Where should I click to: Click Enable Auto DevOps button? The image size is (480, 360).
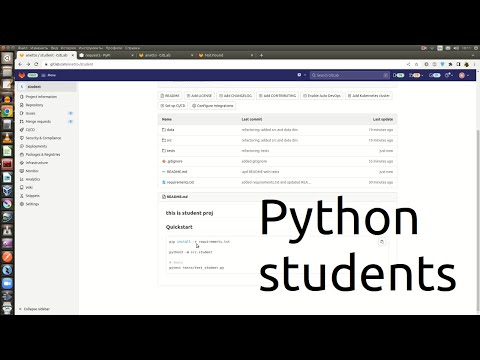pos(322,96)
